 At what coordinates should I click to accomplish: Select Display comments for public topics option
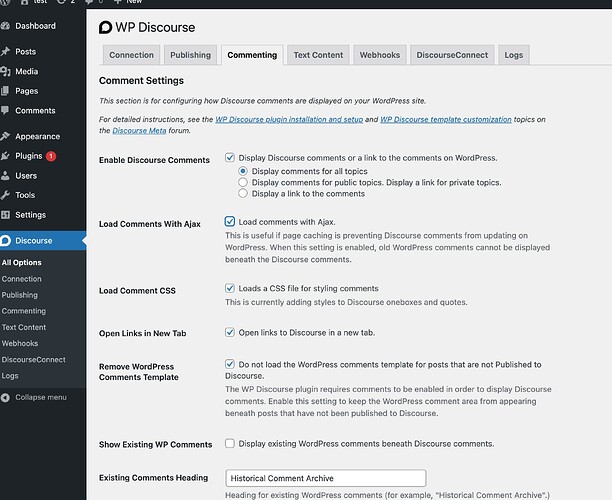pos(243,182)
